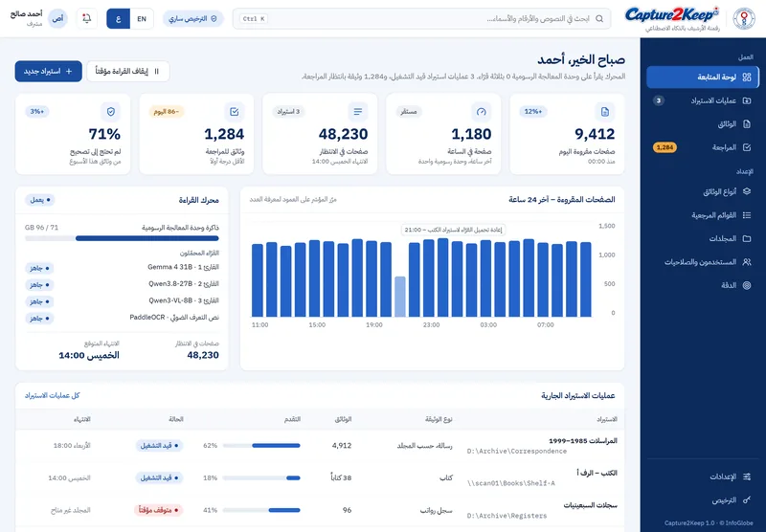Click the 1,284 badge next to المراجعة
Viewport: 766px width, 532px height.
pos(665,147)
